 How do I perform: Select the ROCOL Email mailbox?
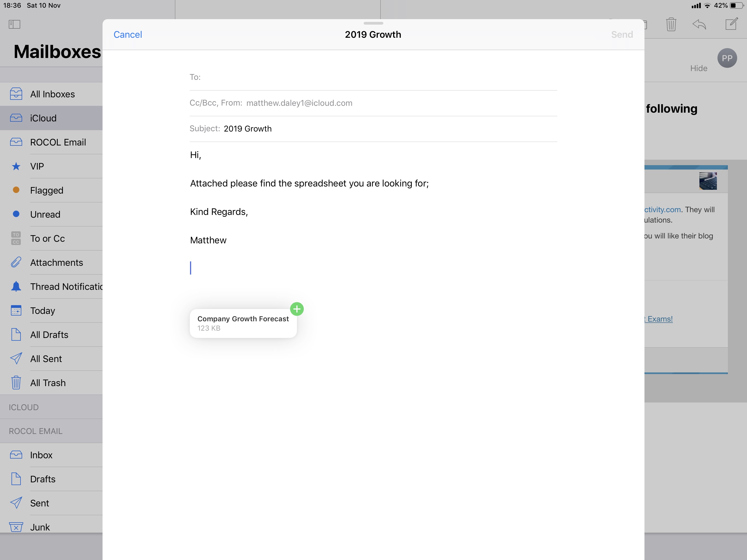(x=58, y=142)
